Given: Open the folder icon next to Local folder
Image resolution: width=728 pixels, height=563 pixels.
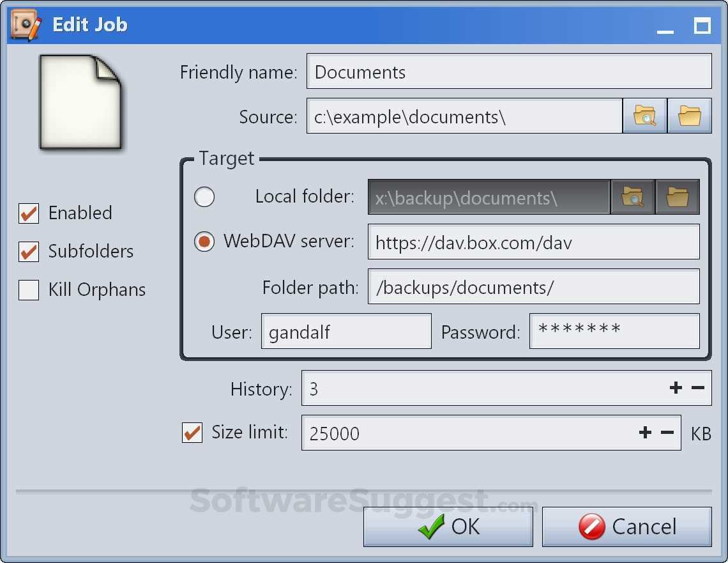Looking at the screenshot, I should [678, 197].
